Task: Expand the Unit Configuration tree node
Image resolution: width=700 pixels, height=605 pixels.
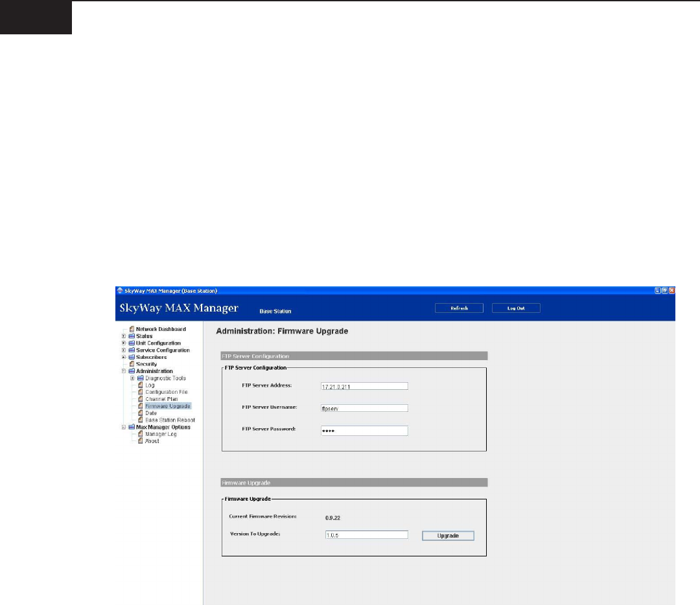Action: click(x=124, y=343)
